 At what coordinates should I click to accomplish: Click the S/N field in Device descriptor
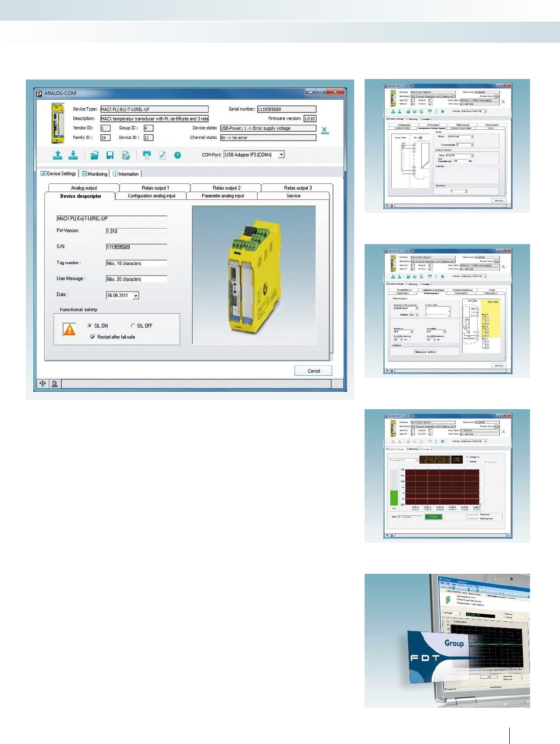tap(136, 247)
